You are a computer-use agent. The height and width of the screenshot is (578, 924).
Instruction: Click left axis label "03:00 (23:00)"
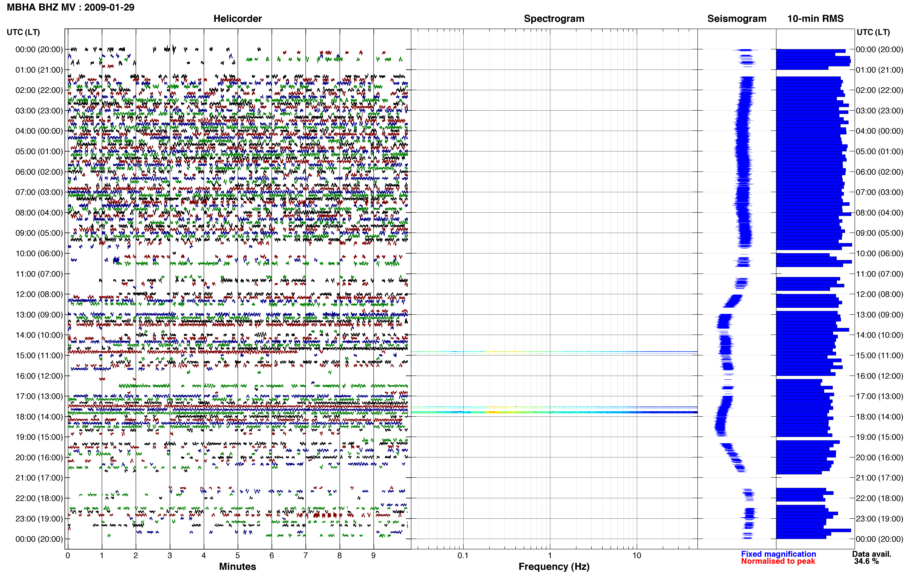coord(39,111)
